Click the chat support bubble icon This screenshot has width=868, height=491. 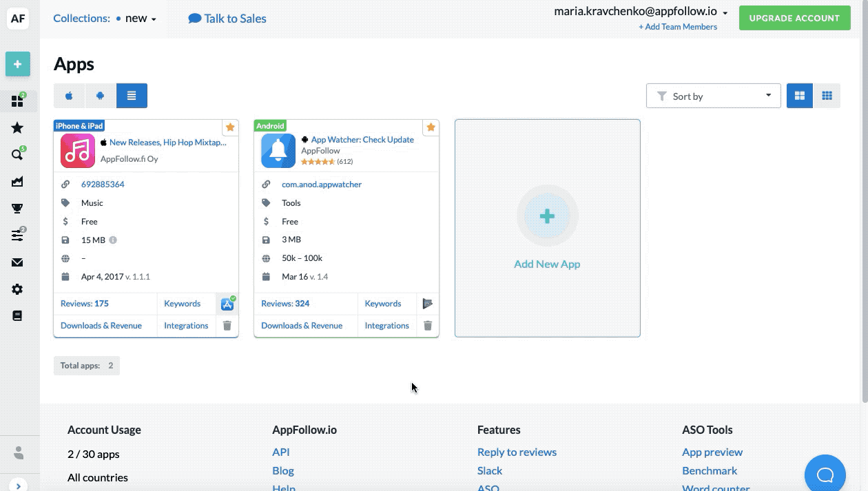[825, 475]
